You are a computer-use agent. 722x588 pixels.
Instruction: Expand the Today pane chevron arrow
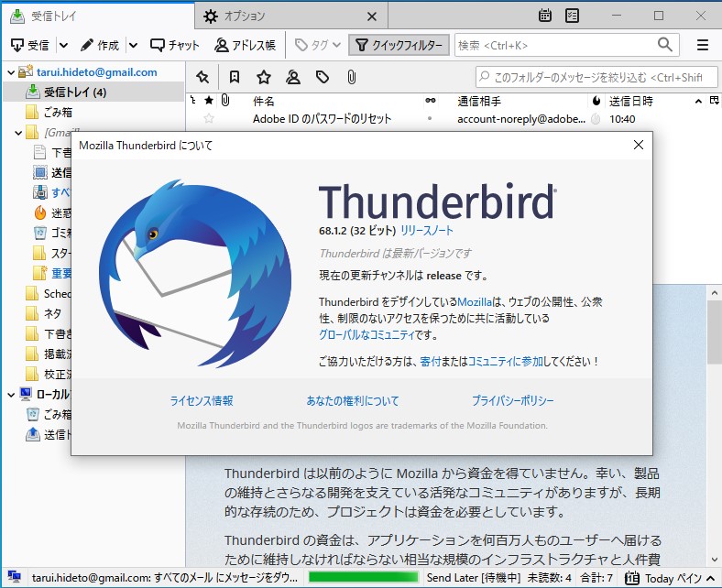point(710,578)
